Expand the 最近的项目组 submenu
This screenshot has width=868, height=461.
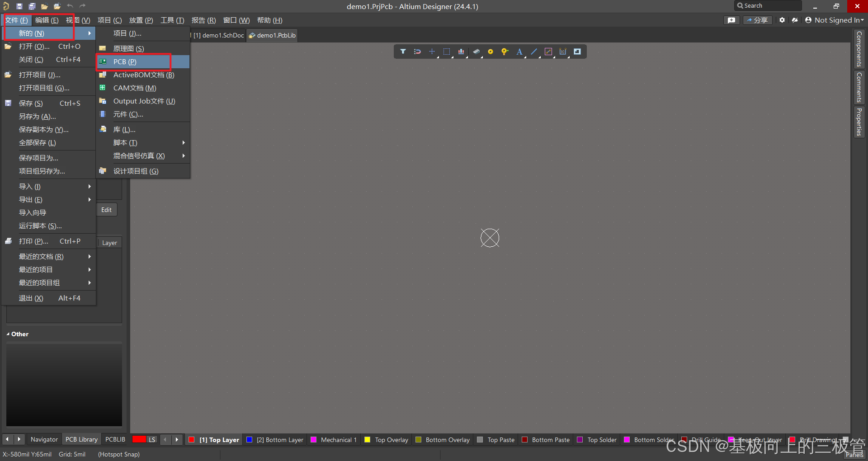pyautogui.click(x=49, y=282)
